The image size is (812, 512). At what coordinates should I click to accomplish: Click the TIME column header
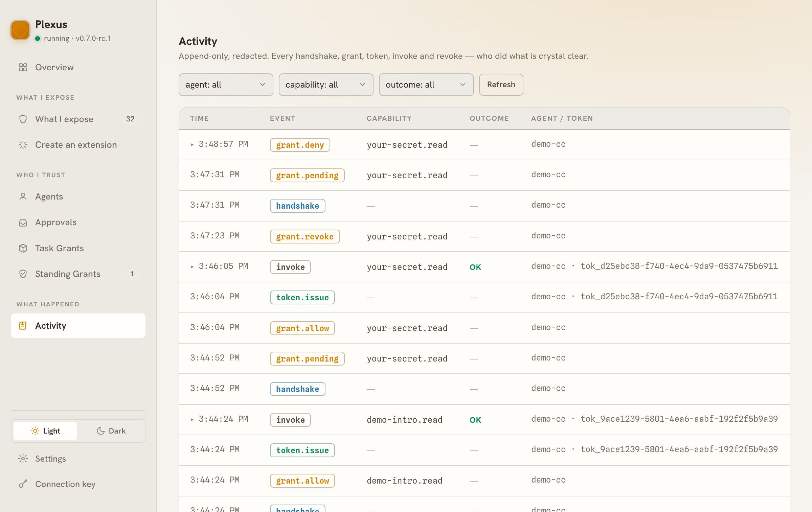click(x=200, y=118)
